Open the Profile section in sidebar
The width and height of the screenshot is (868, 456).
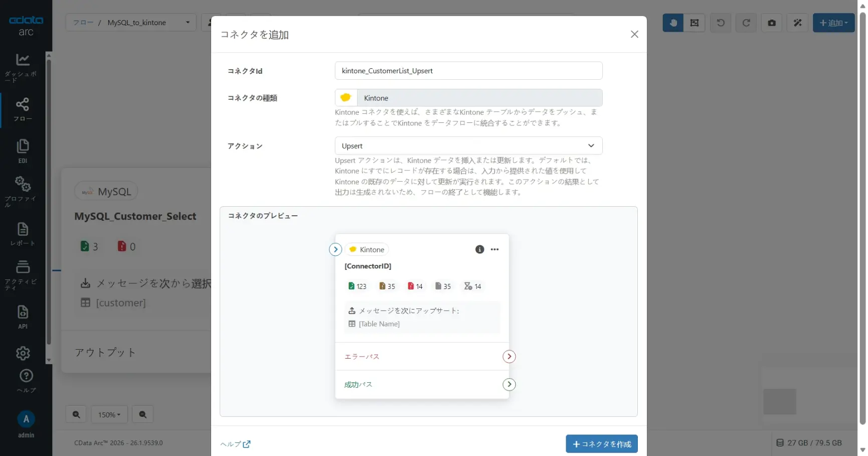[23, 192]
